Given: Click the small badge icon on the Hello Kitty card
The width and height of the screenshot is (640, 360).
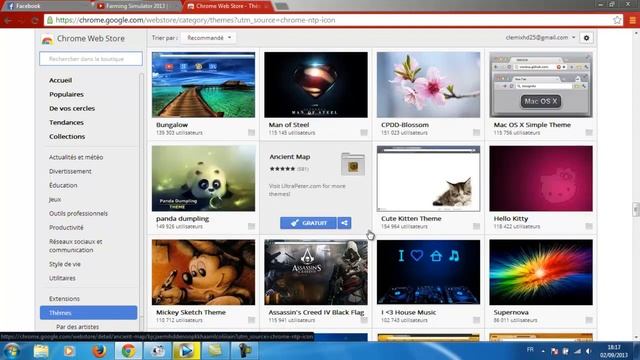Looking at the screenshot, I should coord(589,226).
